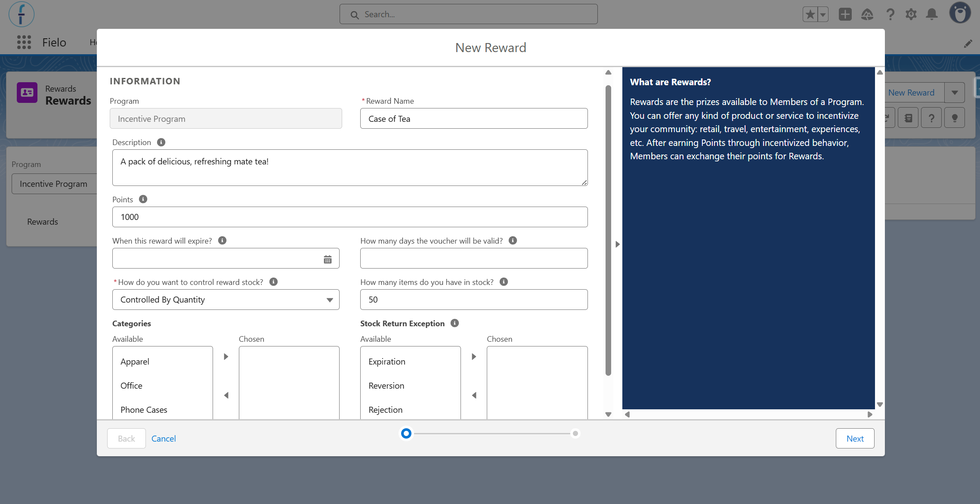
Task: Click the global actions plus icon
Action: (845, 14)
